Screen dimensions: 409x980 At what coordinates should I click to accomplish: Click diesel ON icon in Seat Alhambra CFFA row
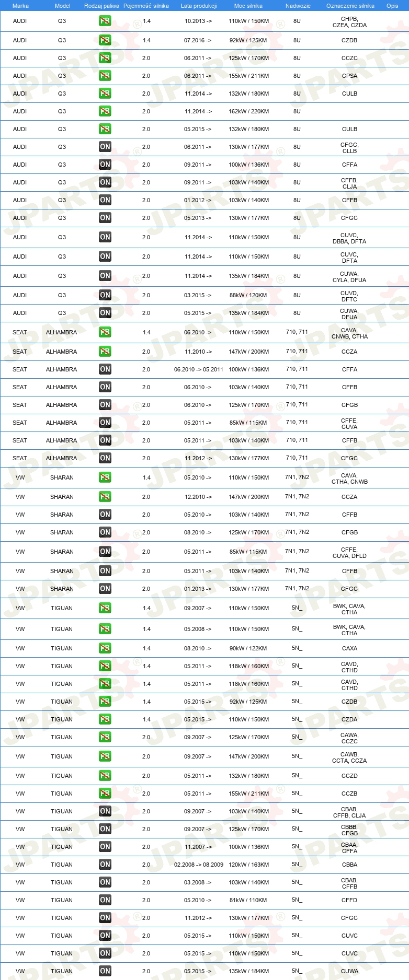tap(105, 369)
